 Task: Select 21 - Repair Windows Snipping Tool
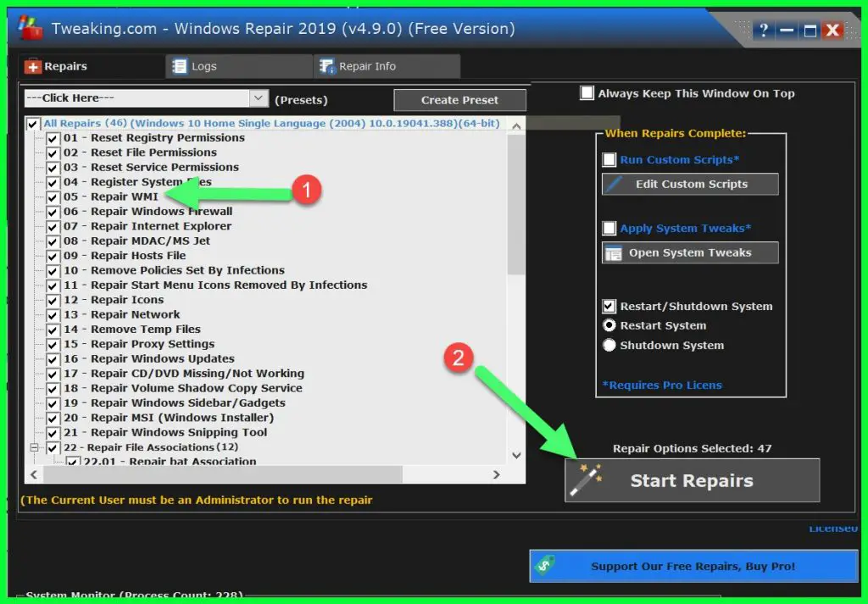point(165,433)
